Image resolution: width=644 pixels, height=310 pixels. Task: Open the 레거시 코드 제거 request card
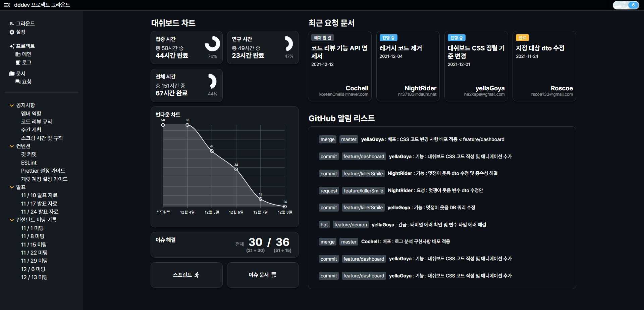coord(408,66)
